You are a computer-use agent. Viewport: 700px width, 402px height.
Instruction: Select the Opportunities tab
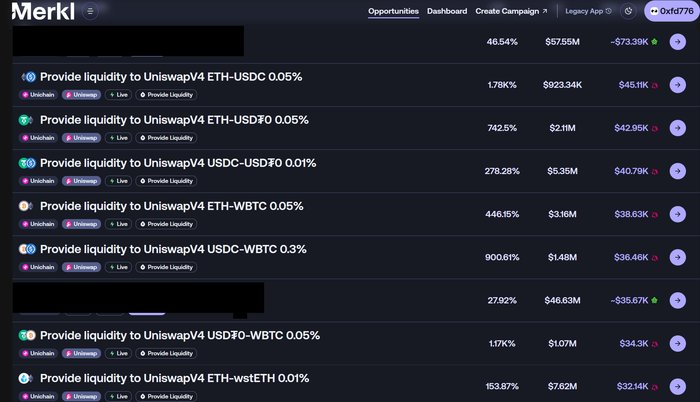click(393, 11)
